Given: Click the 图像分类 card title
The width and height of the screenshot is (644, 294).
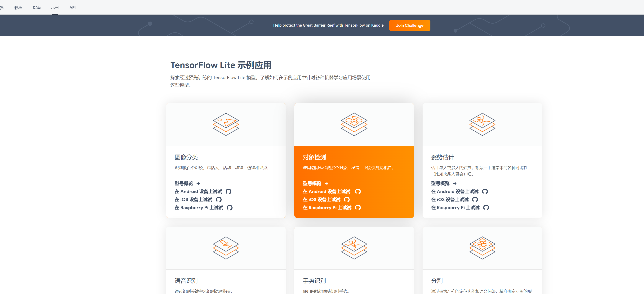Looking at the screenshot, I should [186, 157].
